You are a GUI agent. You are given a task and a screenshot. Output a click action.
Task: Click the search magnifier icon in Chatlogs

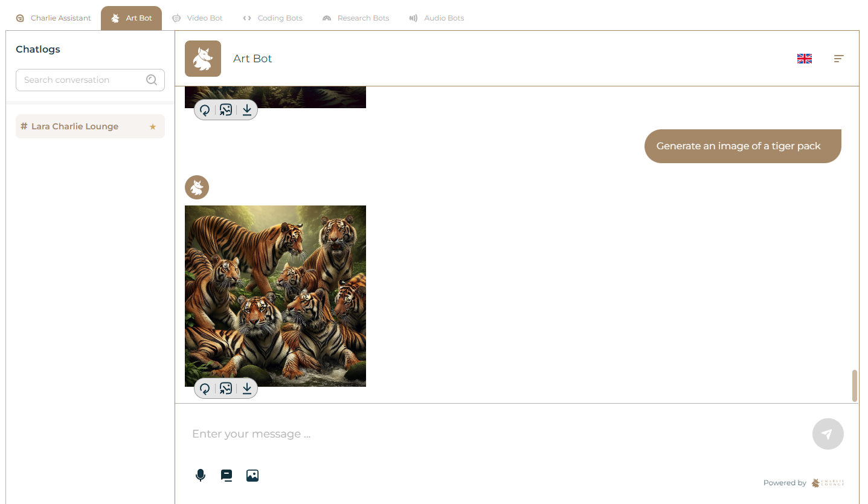click(x=152, y=80)
